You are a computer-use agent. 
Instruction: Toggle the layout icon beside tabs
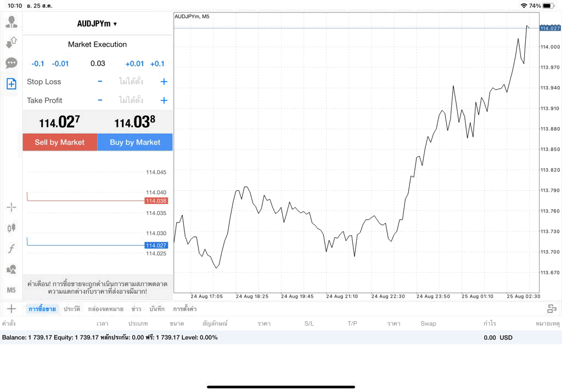(x=552, y=309)
